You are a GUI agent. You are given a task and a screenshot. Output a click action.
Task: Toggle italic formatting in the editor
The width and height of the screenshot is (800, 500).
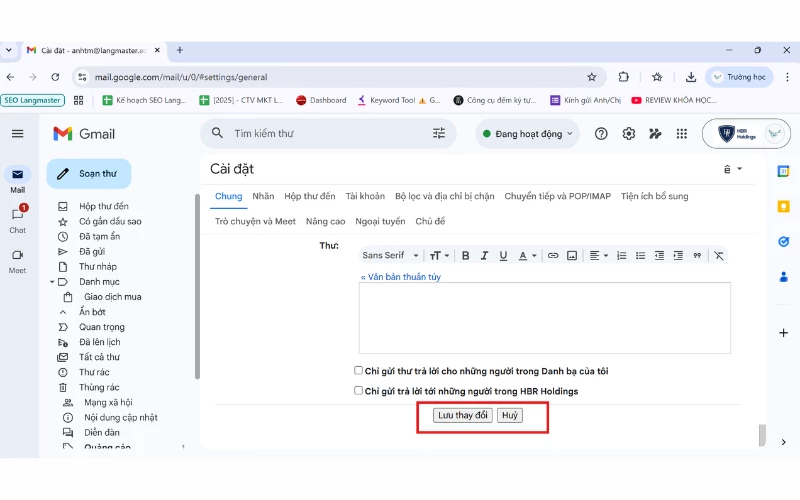tap(484, 256)
